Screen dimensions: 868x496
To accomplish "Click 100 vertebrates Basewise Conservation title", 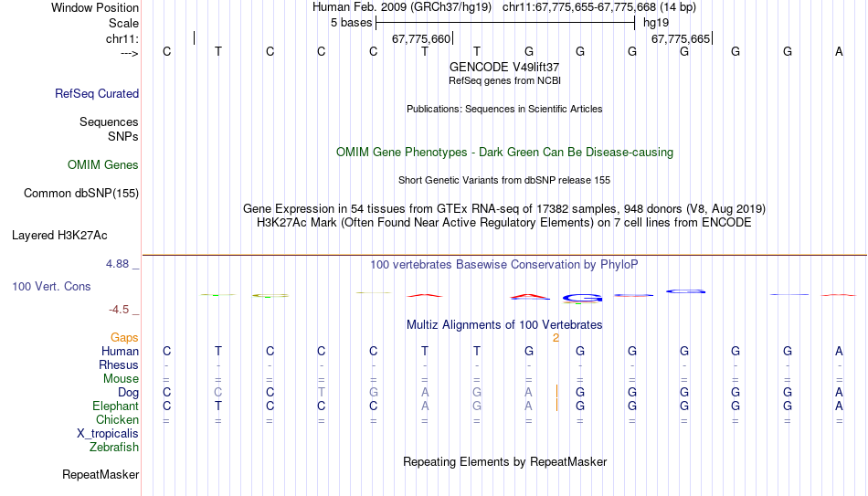I will [504, 265].
